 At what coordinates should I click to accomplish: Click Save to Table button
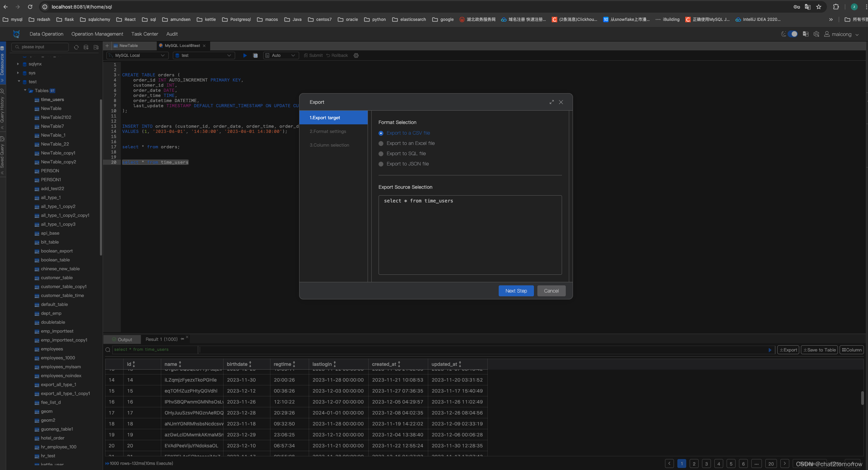point(819,350)
